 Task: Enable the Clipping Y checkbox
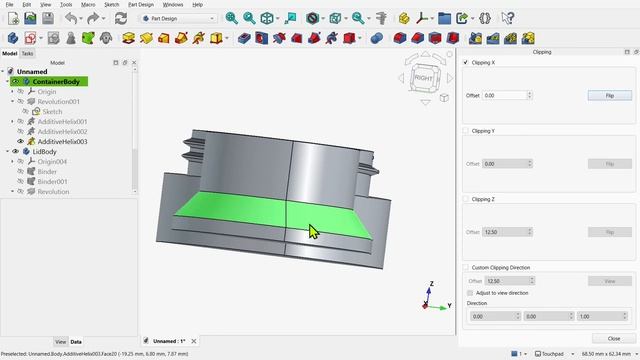click(466, 131)
